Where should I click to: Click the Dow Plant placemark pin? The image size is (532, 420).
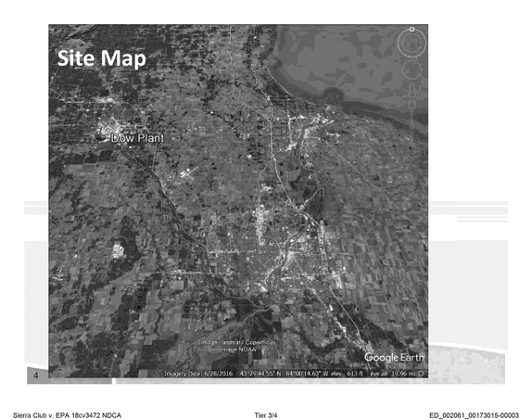[x=100, y=137]
